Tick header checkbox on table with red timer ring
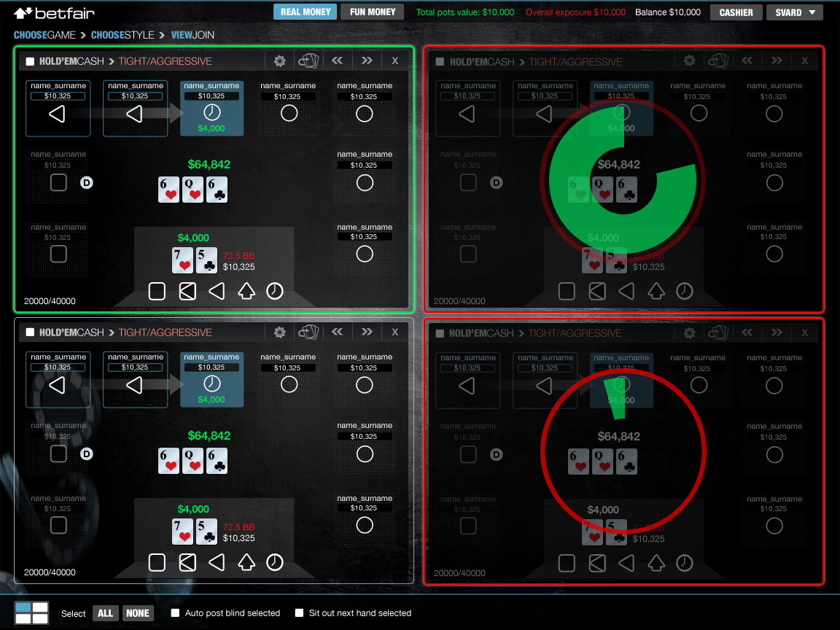Image resolution: width=840 pixels, height=630 pixels. 440,333
